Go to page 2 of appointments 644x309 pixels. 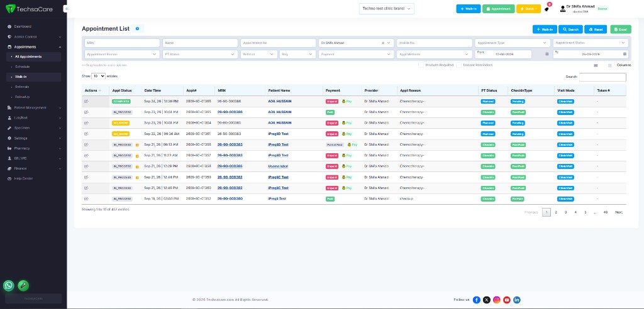tap(556, 212)
